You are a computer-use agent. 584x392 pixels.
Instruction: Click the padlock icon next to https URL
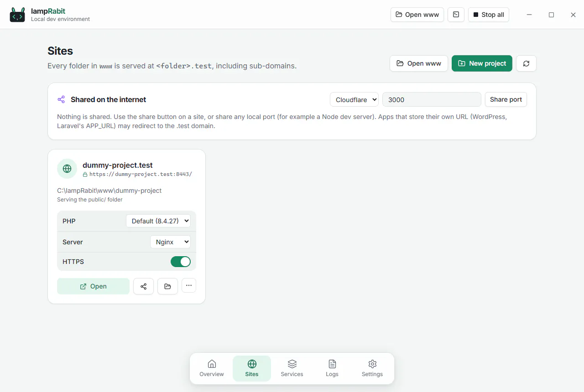pos(85,174)
